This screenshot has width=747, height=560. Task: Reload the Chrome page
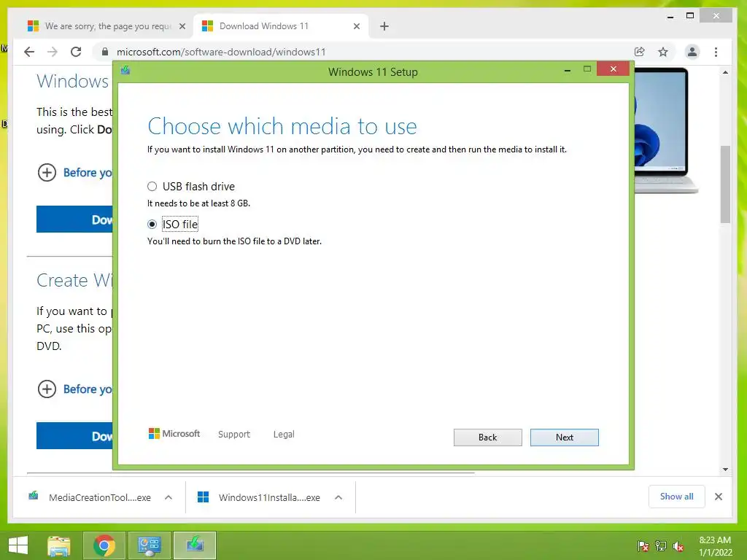pyautogui.click(x=76, y=52)
